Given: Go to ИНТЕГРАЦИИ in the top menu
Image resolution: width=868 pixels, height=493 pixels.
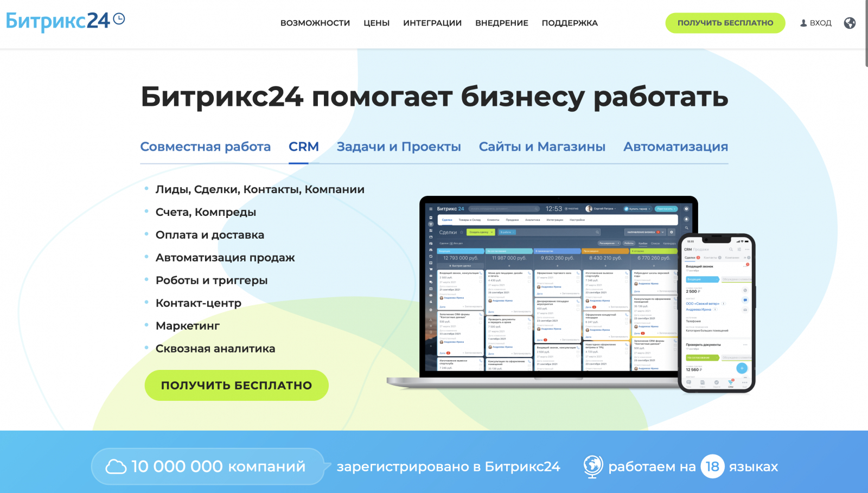Looking at the screenshot, I should [x=432, y=23].
